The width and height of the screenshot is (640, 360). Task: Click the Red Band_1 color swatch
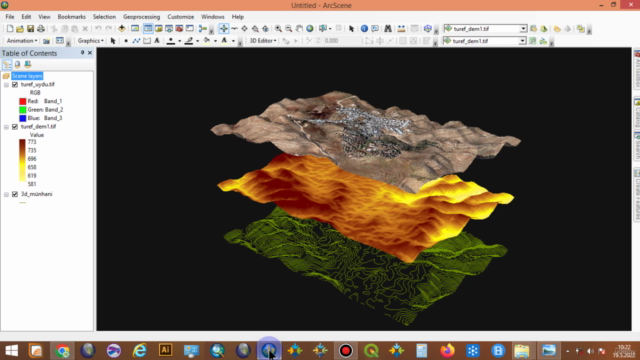(x=23, y=101)
